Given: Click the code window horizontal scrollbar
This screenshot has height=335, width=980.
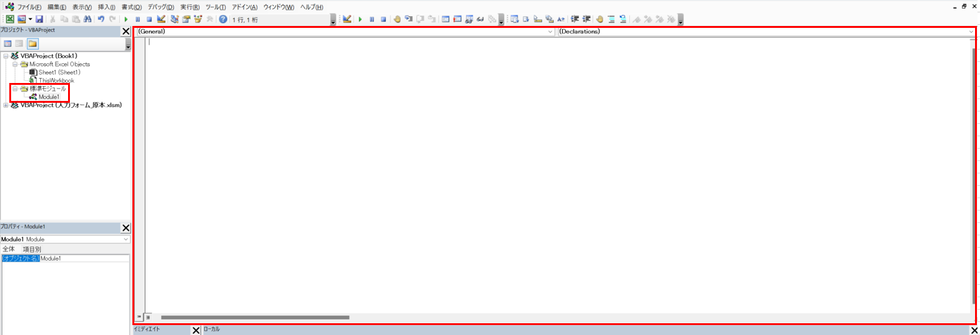Looking at the screenshot, I should pyautogui.click(x=255, y=318).
